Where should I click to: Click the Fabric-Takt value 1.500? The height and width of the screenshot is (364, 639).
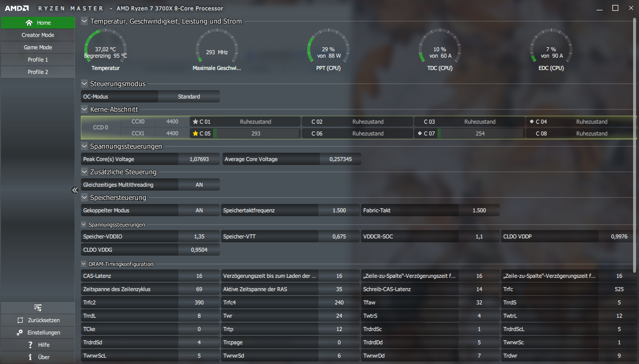click(x=479, y=210)
